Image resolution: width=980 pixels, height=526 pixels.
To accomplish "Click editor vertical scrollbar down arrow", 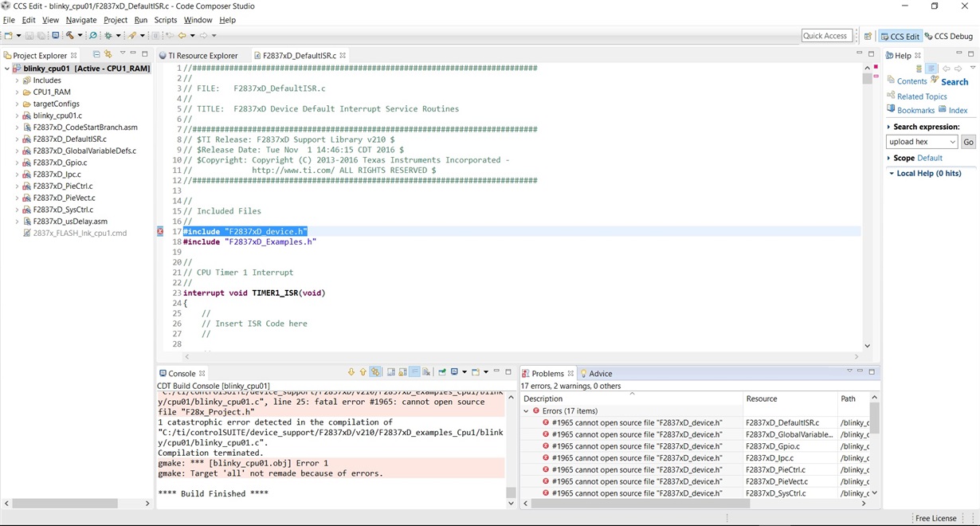I will click(x=867, y=346).
